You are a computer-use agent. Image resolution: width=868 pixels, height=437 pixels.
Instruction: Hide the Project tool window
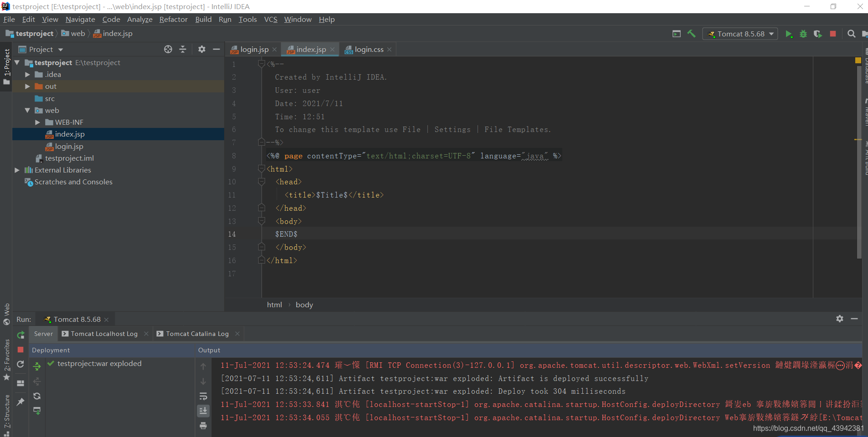coord(216,49)
